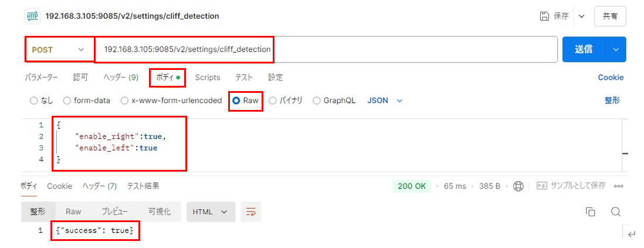Open the HTML response format dropdown

point(211,212)
